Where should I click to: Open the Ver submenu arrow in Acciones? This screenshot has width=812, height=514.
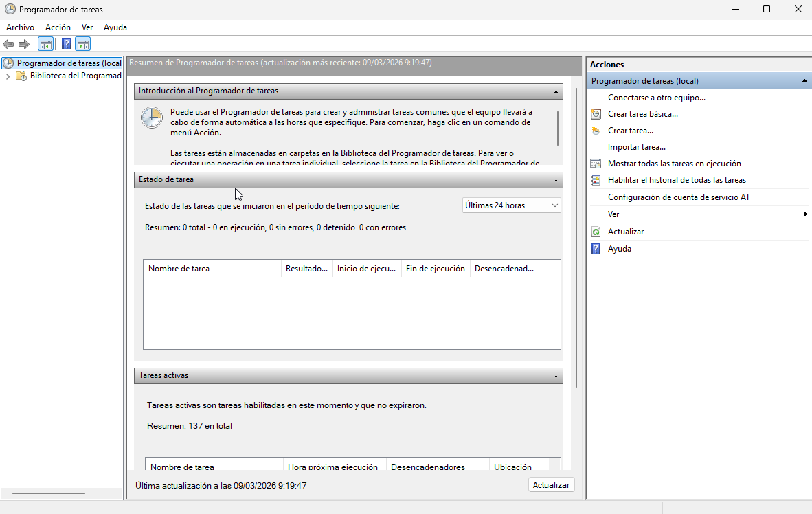(x=805, y=214)
